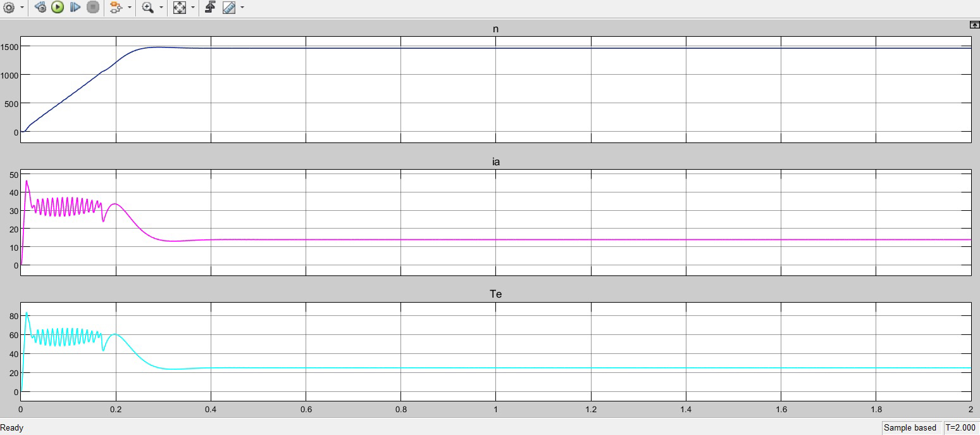Run the simulation with the green play button
Image resolution: width=980 pixels, height=435 pixels.
(x=58, y=8)
